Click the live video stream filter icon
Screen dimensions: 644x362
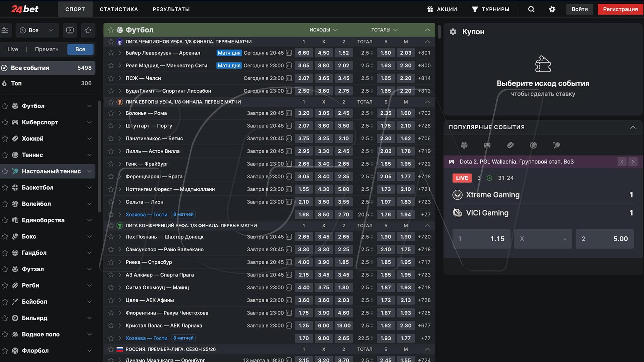(x=70, y=30)
